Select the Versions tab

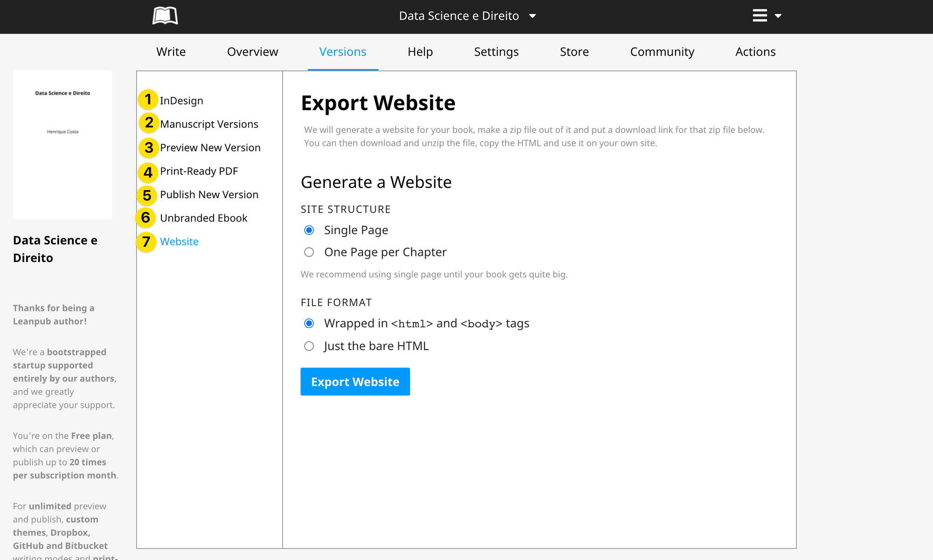coord(343,52)
